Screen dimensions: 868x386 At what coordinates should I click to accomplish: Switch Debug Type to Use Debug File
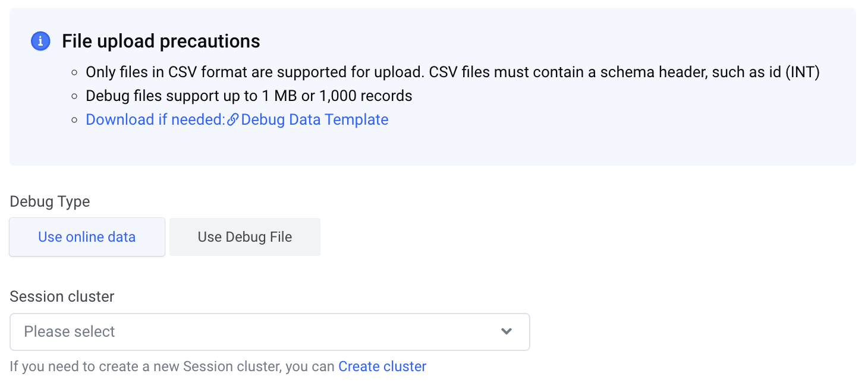click(x=245, y=237)
